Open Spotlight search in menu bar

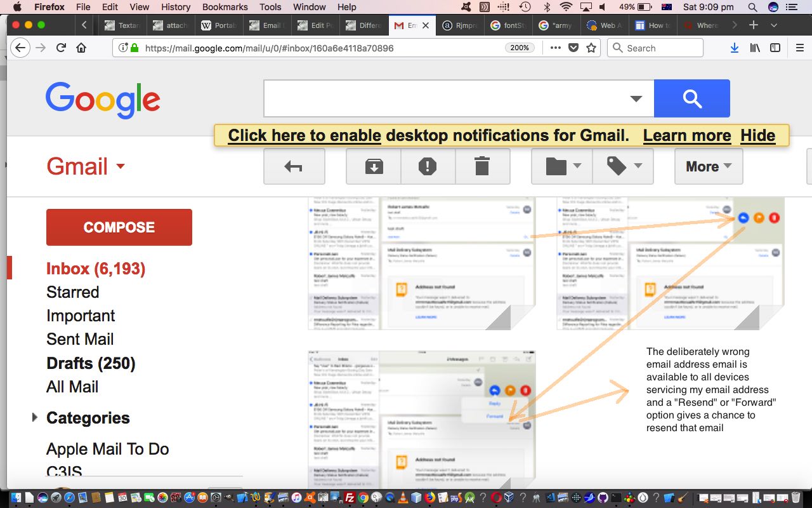[x=752, y=7]
